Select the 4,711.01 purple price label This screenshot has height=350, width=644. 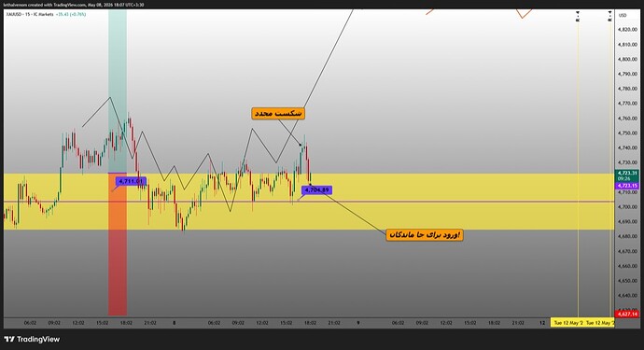pos(131,181)
